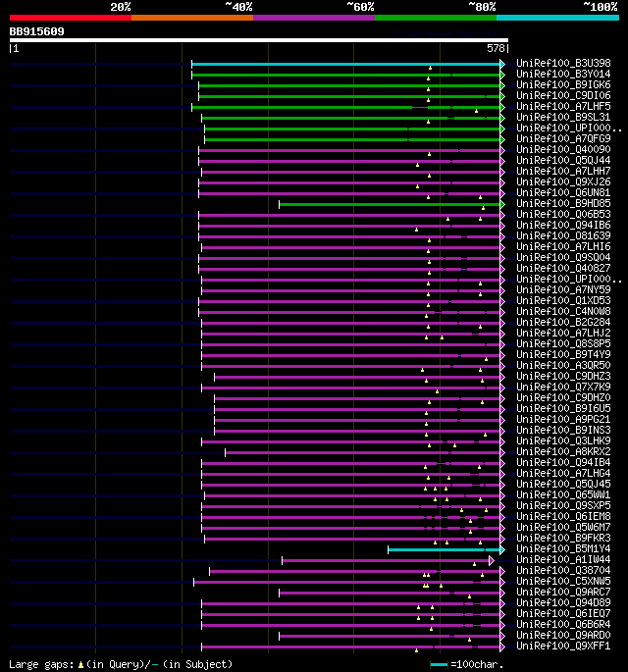The image size is (628, 672).
Task: Click the UniRef100_Q9ARD0 label
Action: click(563, 635)
